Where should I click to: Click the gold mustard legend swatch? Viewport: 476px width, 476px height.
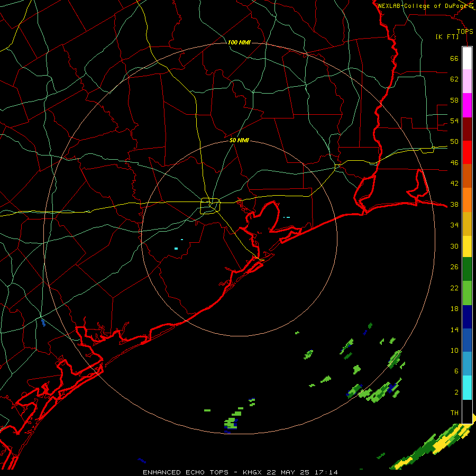pyautogui.click(x=467, y=224)
